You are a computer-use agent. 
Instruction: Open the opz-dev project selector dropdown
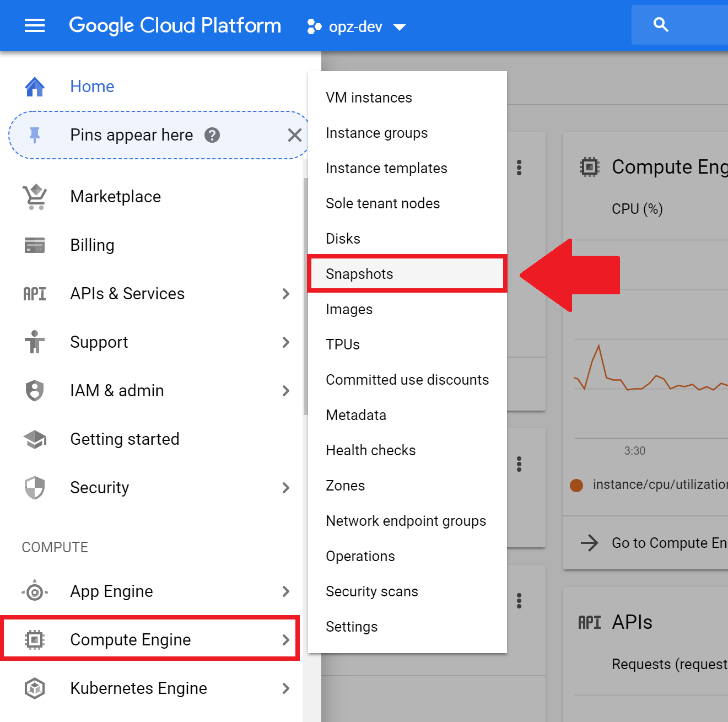357,26
